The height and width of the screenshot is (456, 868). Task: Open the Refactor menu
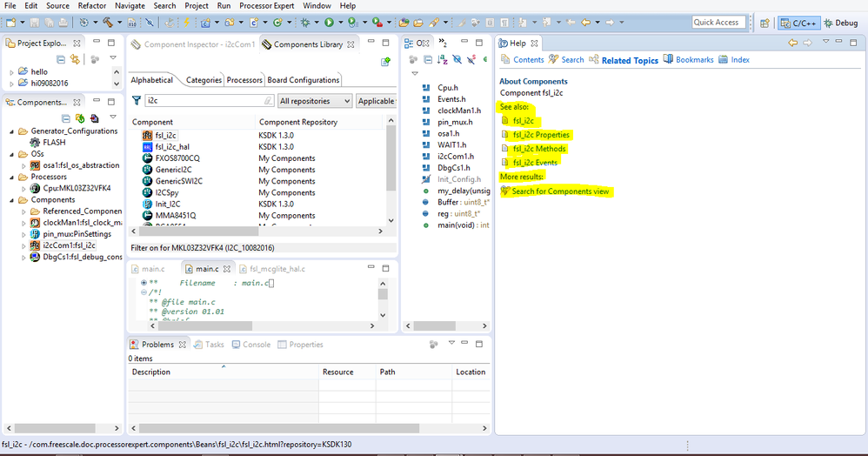pos(92,5)
